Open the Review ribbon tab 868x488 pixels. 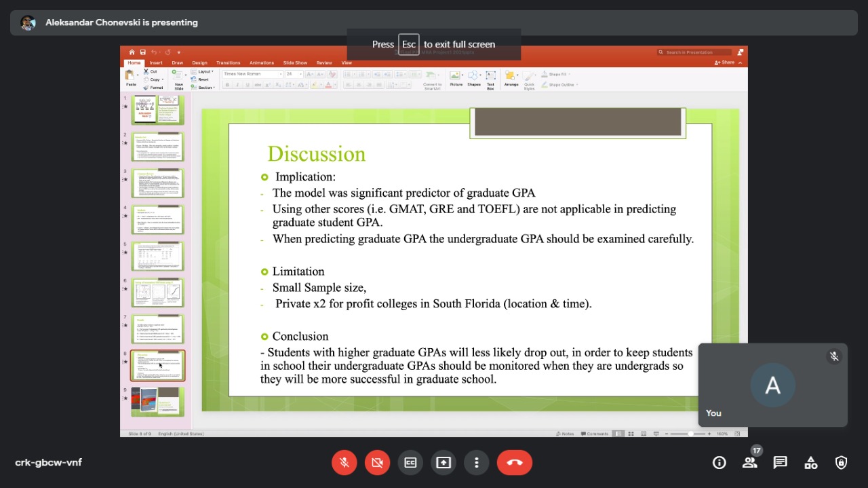click(x=324, y=63)
